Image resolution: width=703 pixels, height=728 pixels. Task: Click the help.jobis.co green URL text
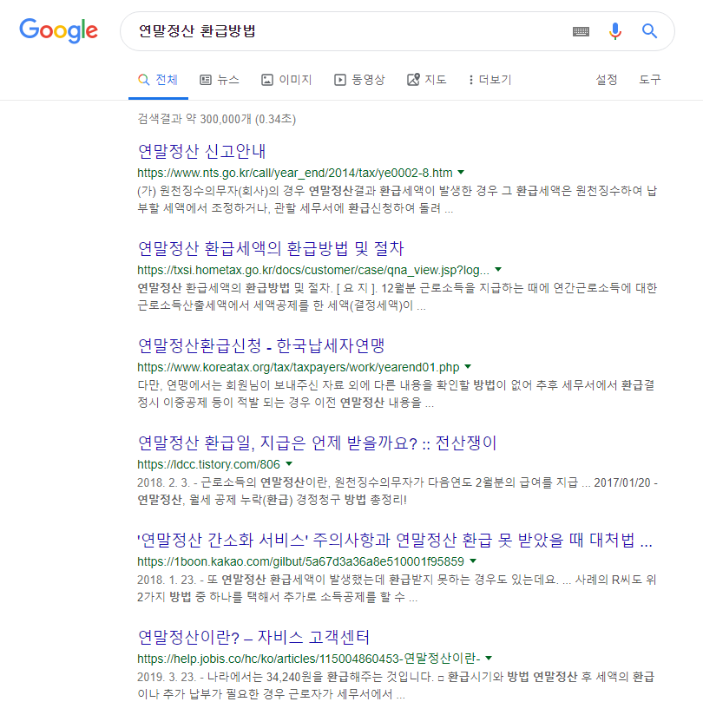coord(309,659)
